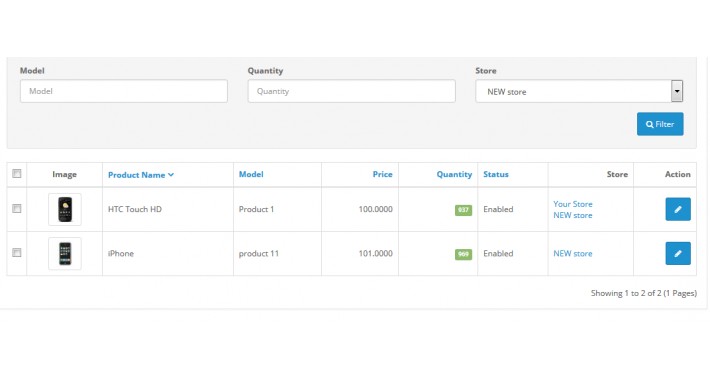Click the Image column header

coord(64,174)
